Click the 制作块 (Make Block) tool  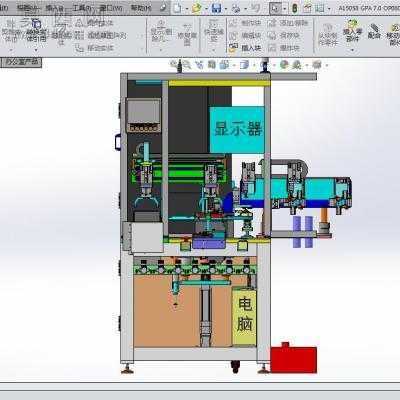245,23
